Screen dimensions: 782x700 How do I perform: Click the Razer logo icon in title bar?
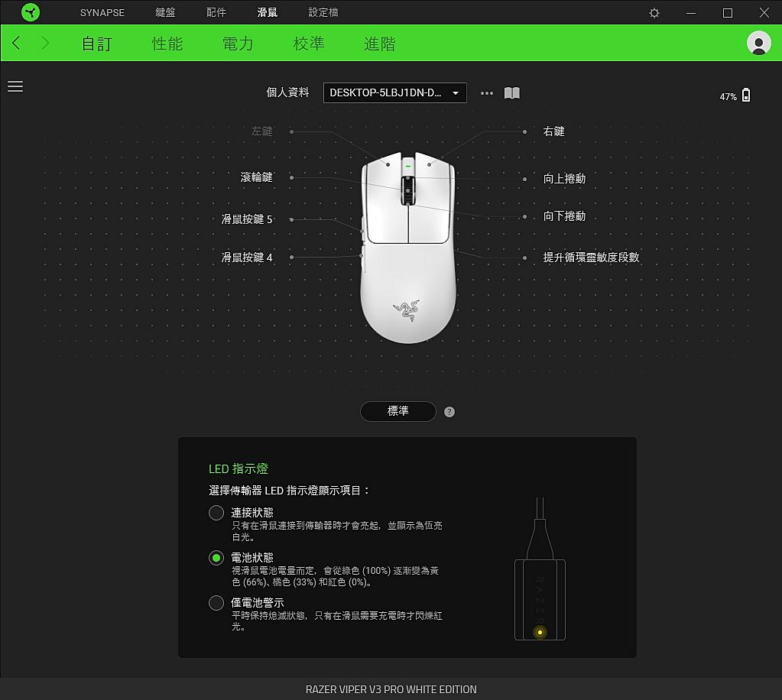(31, 13)
